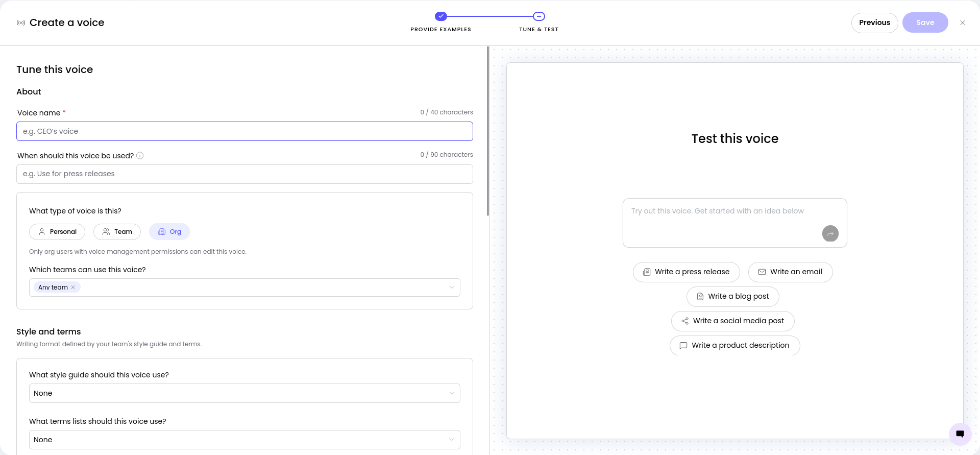Click the Previous button
This screenshot has height=455, width=980.
874,23
